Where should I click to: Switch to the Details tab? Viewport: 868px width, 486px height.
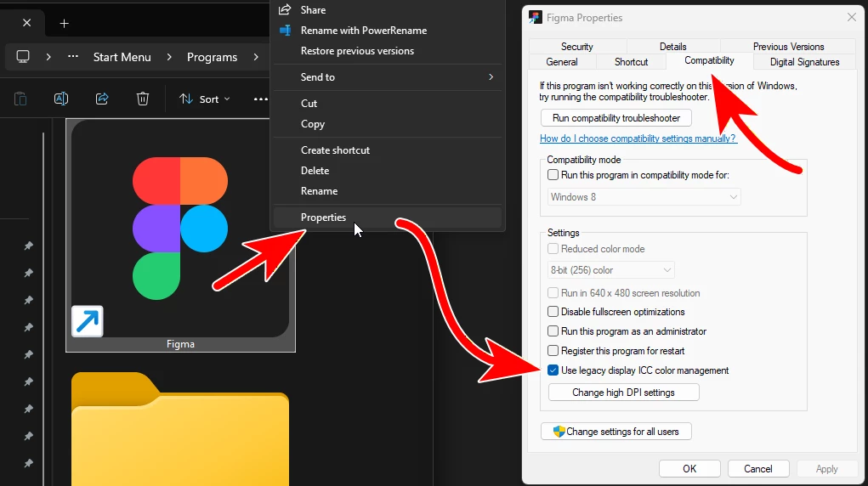pos(673,47)
